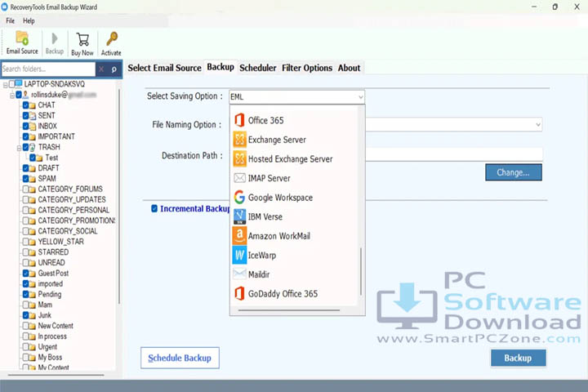This screenshot has height=392, width=588.
Task: Toggle the Incremental Backup checkbox
Action: click(154, 208)
